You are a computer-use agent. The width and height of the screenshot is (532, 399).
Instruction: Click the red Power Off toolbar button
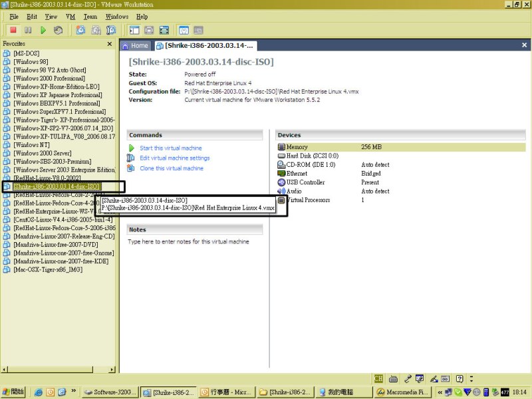point(13,30)
